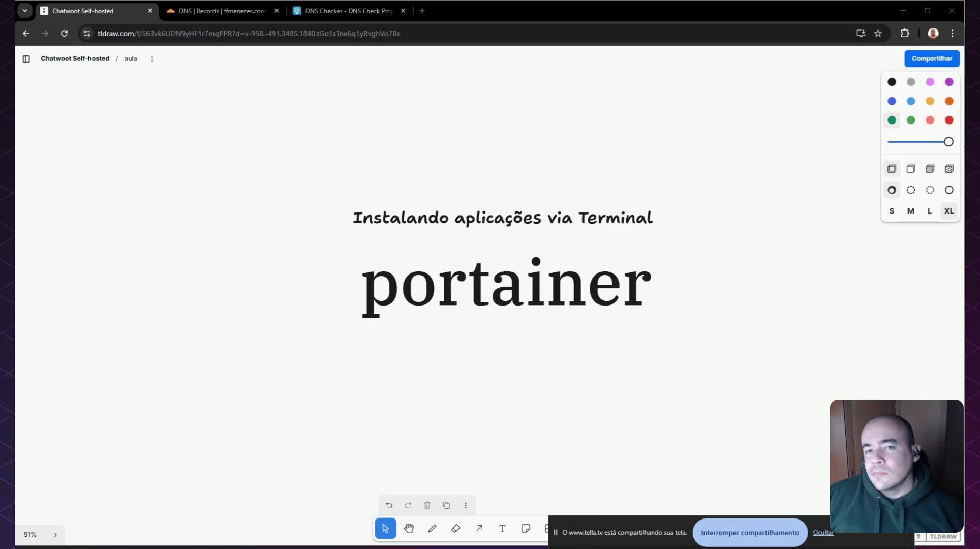This screenshot has width=980, height=549.
Task: Select the Text tool
Action: coord(502,528)
